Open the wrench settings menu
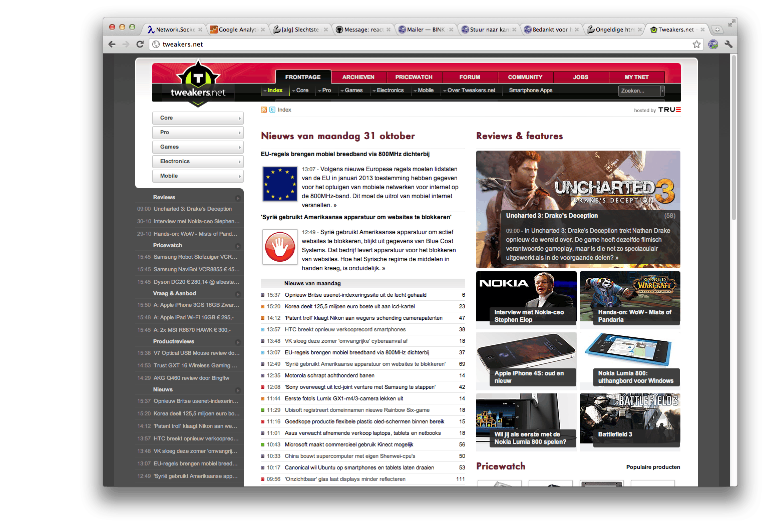Screen dimensions: 766x532 [728, 44]
